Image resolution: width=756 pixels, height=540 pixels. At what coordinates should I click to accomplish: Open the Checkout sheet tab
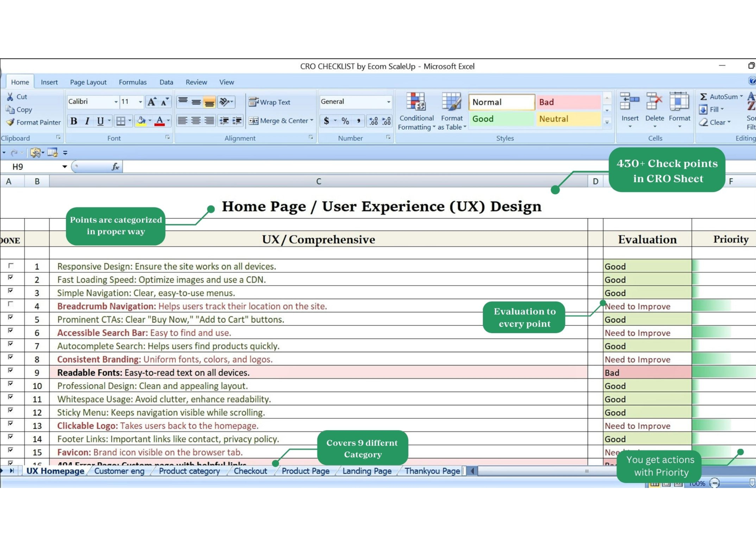(x=250, y=471)
